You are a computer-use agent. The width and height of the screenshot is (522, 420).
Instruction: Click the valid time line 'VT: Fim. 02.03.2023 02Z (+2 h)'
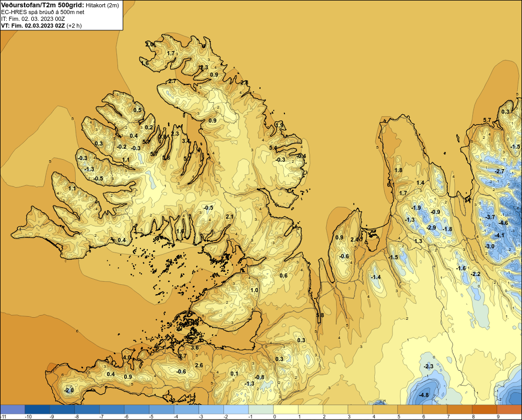pyautogui.click(x=41, y=26)
